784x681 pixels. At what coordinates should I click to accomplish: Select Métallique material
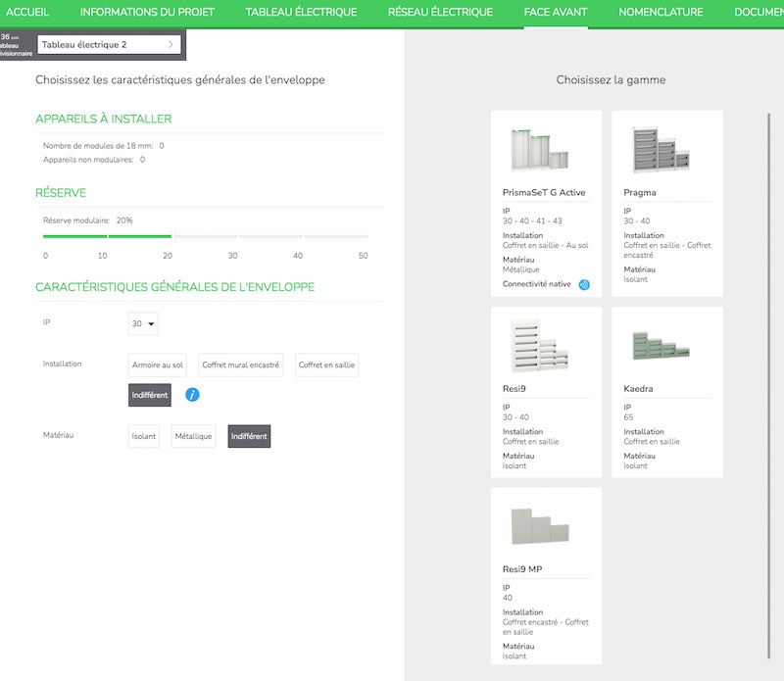pos(193,436)
